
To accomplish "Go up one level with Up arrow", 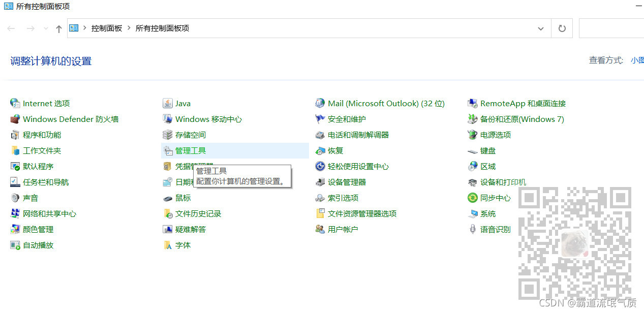I will click(59, 28).
